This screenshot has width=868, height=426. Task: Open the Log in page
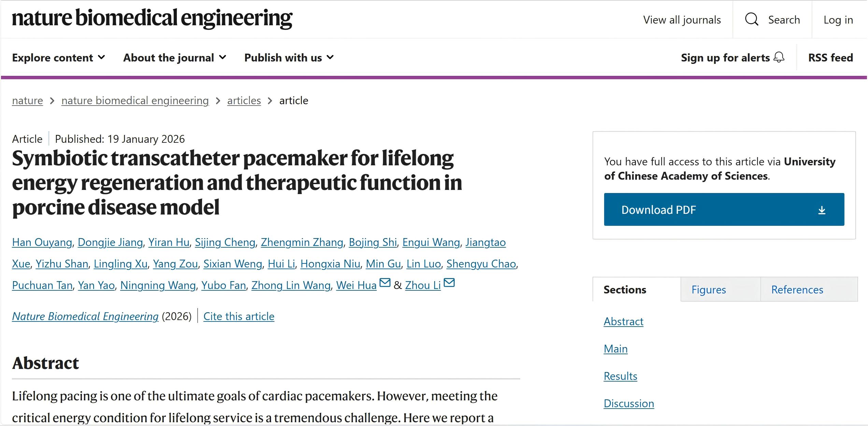coord(838,20)
